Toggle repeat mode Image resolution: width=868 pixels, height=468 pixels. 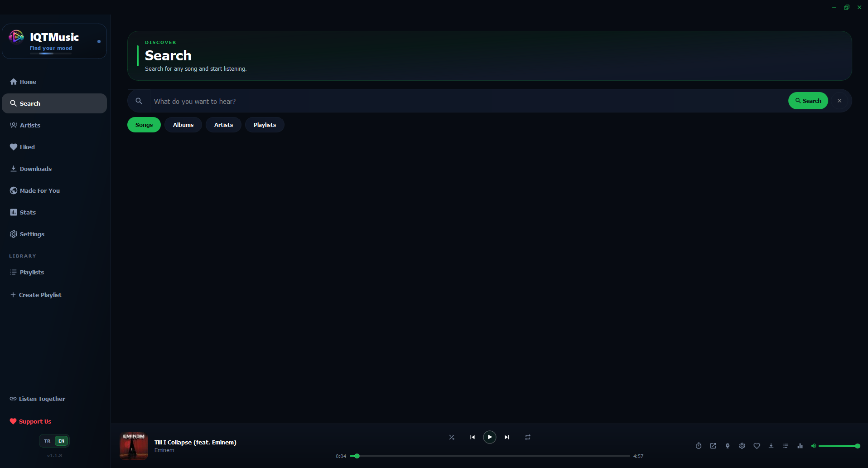pos(528,437)
